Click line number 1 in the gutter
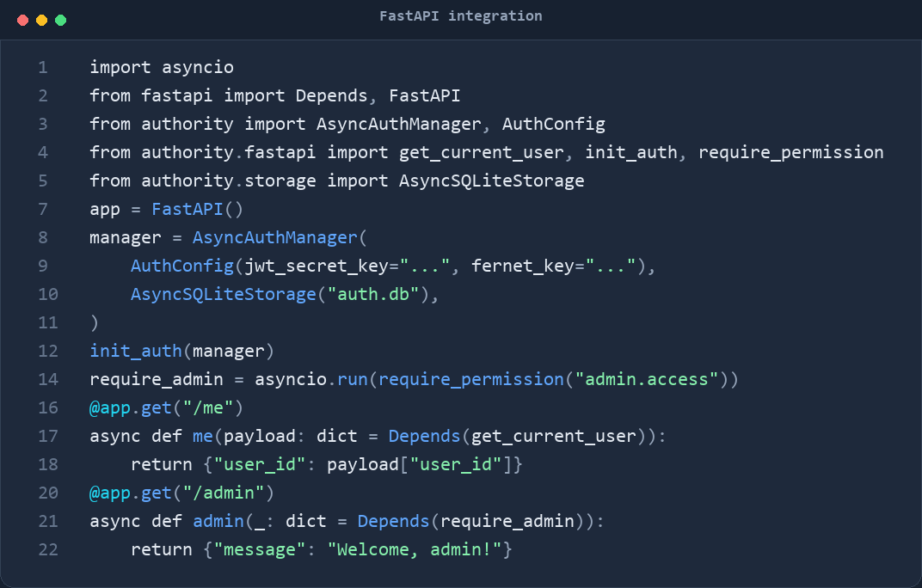The width and height of the screenshot is (922, 588). tap(43, 67)
